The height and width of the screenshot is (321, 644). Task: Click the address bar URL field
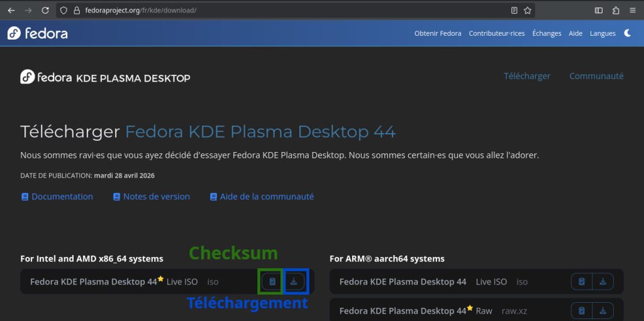(x=296, y=11)
